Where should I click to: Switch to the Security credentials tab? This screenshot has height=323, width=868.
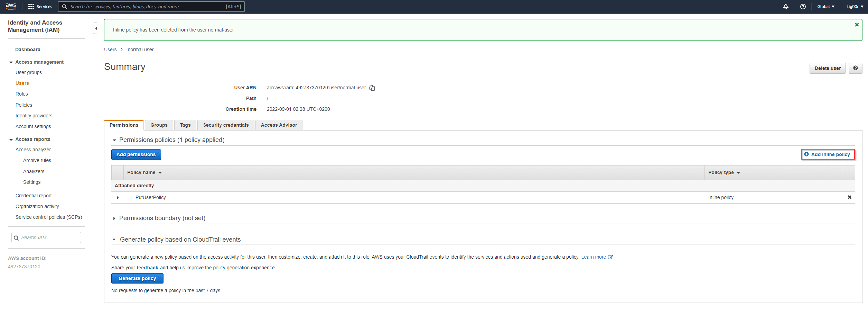click(x=225, y=125)
